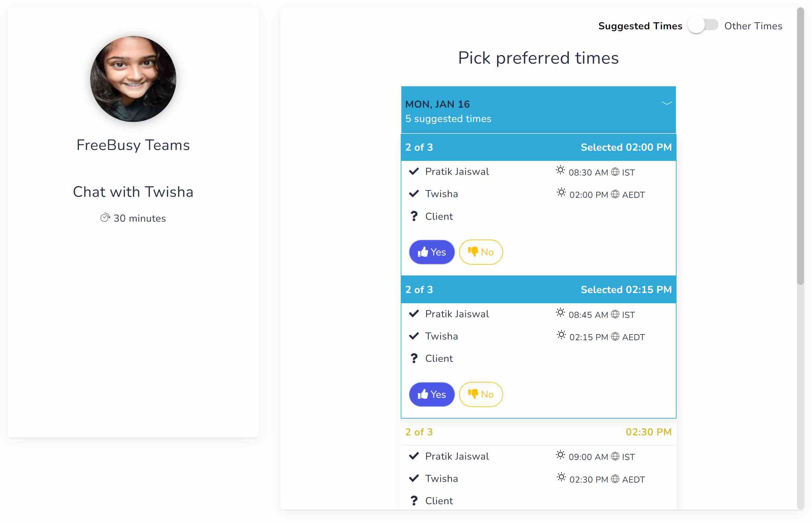This screenshot has width=812, height=523.
Task: Click Twisha's profile photo
Action: pos(133,79)
